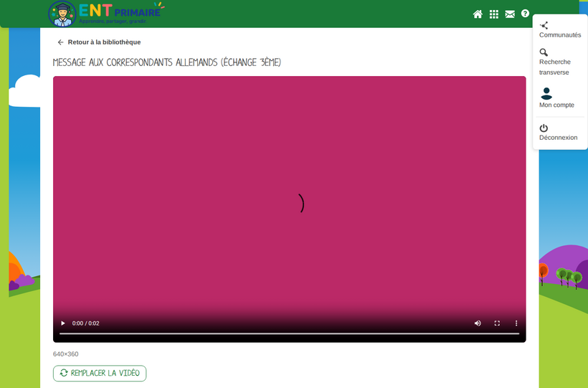The height and width of the screenshot is (388, 588).
Task: Click the video progress bar
Action: [289, 333]
